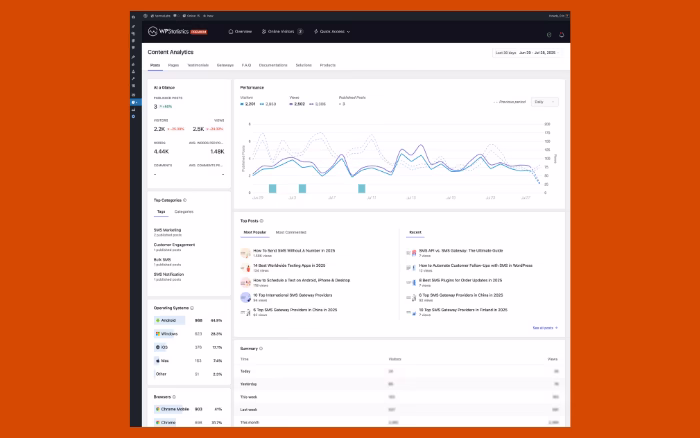Click the Mac apple icon row

tap(188, 361)
